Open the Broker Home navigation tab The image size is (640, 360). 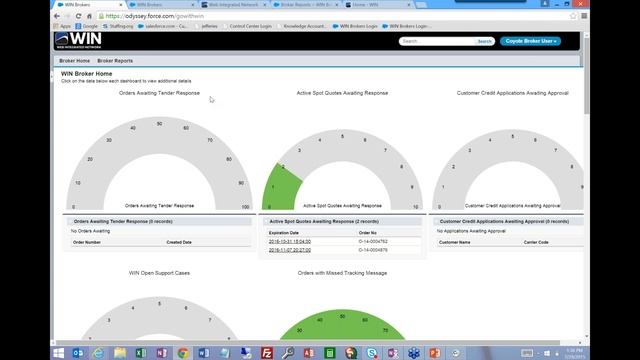[74, 61]
